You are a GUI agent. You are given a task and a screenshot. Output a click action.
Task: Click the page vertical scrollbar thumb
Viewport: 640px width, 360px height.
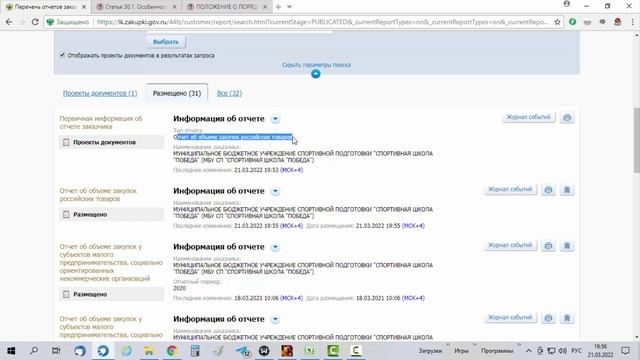point(636,140)
